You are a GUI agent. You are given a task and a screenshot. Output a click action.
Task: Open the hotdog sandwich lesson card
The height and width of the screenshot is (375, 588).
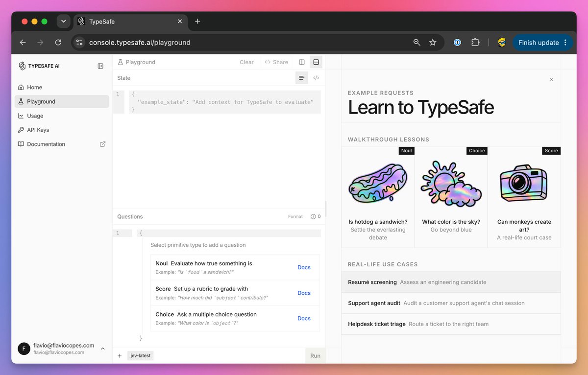tap(378, 197)
